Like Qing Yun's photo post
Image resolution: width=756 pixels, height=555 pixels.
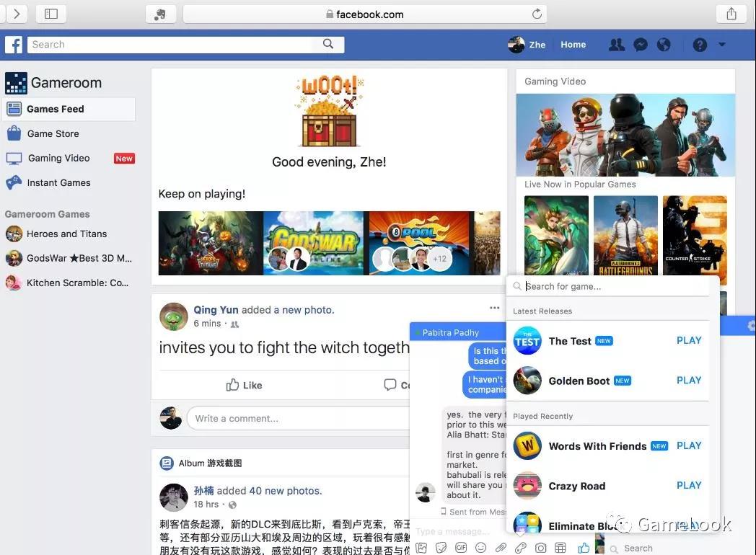[244, 385]
